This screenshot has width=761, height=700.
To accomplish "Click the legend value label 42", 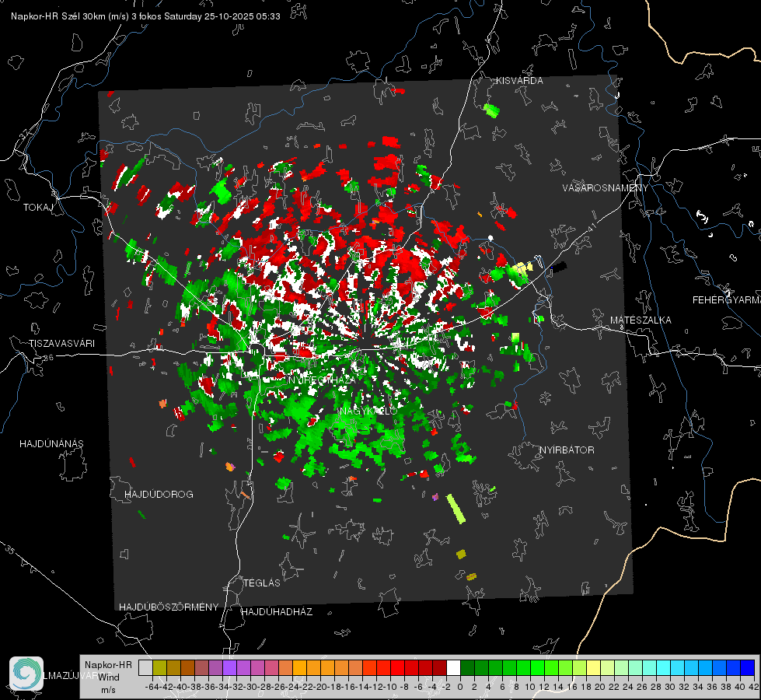I will [754, 687].
